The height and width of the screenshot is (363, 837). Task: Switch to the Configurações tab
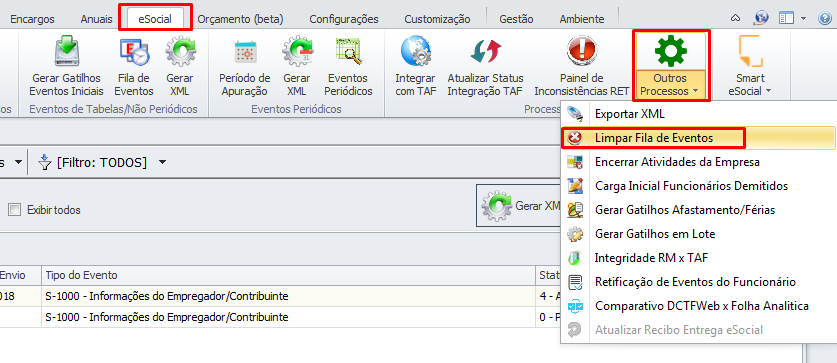[344, 19]
